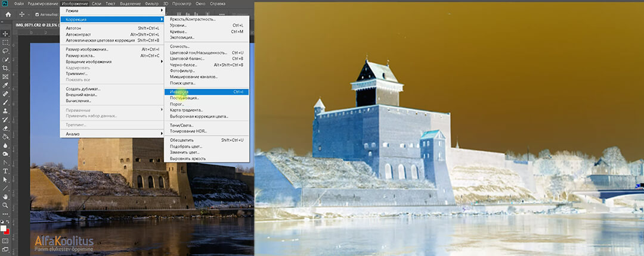Select the Horizontal Type tool
The height and width of the screenshot is (256, 644).
pos(5,171)
